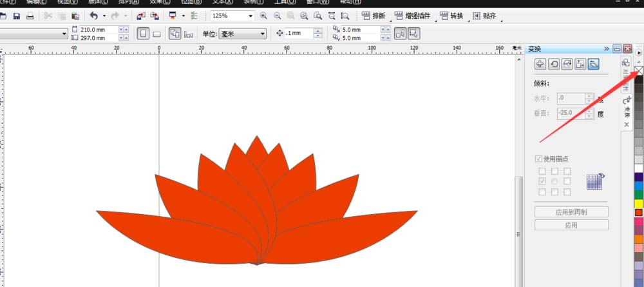
Task: Click the 应用到再制 button
Action: pos(571,212)
